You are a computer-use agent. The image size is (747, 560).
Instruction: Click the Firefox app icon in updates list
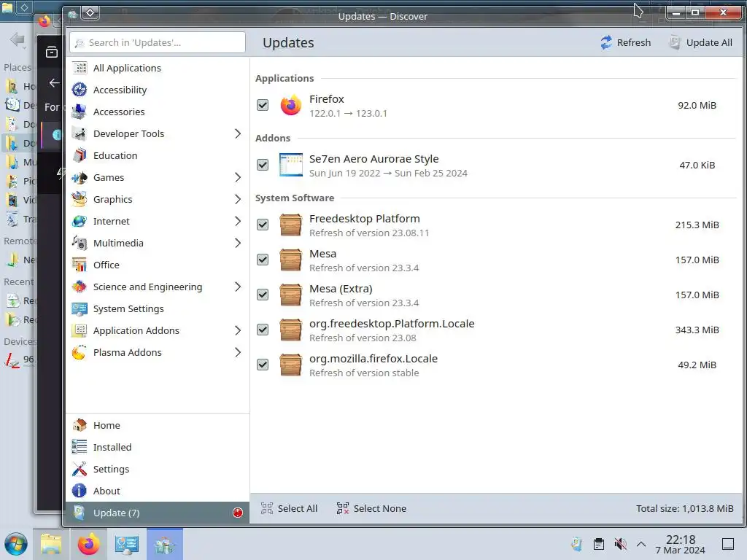coord(290,105)
